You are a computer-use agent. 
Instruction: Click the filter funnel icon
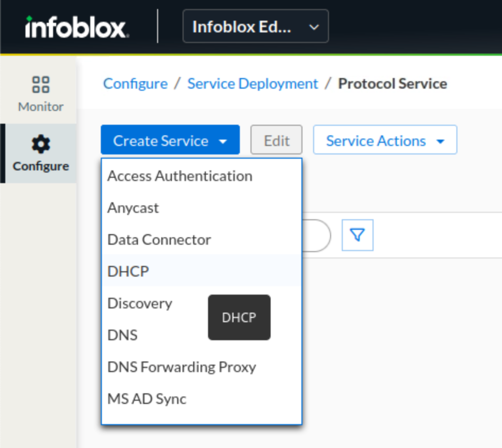point(357,235)
